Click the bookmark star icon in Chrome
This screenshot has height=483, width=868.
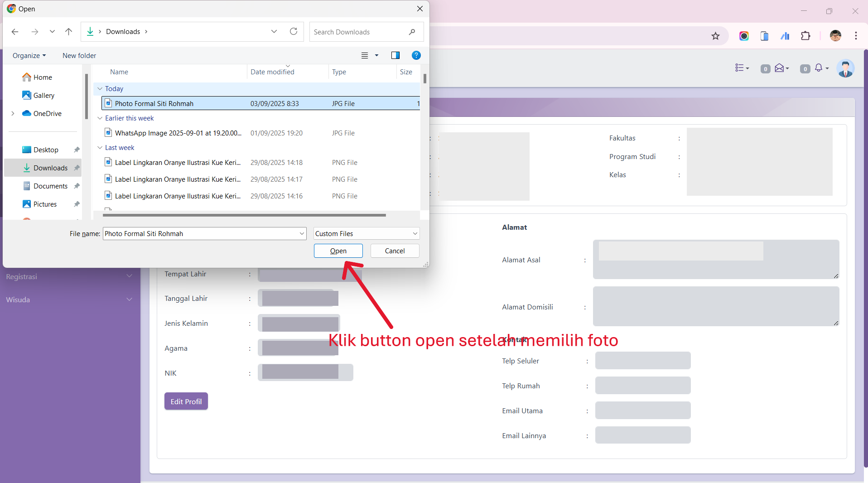coord(715,36)
